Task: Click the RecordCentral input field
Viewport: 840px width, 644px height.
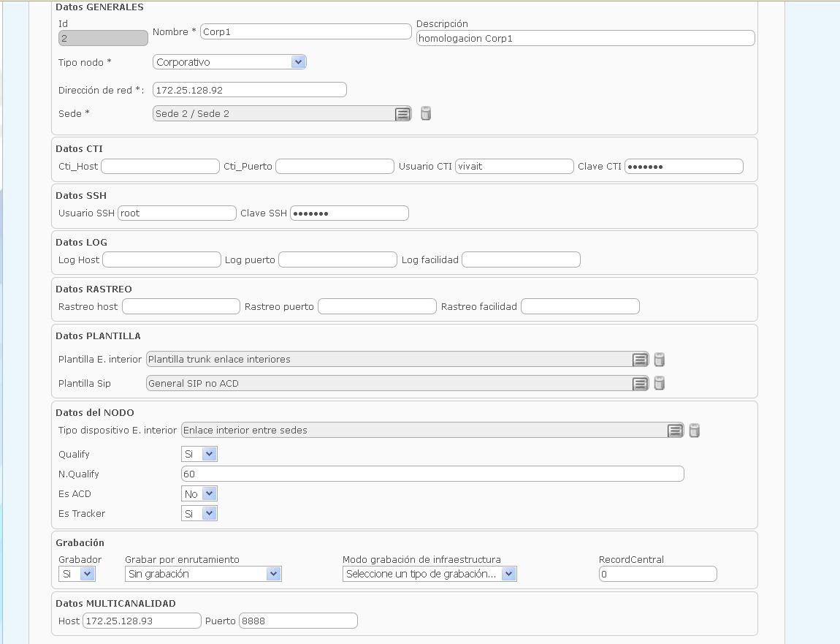Action: (658, 574)
